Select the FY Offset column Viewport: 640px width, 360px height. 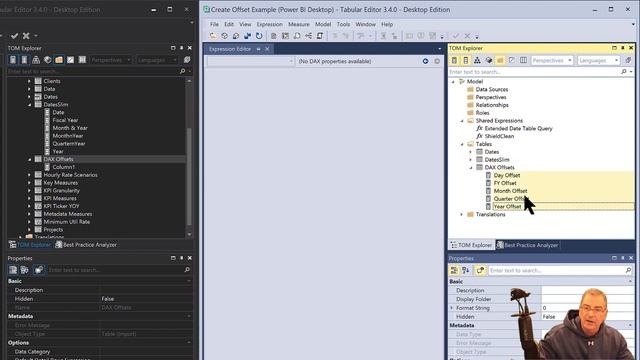(x=505, y=183)
